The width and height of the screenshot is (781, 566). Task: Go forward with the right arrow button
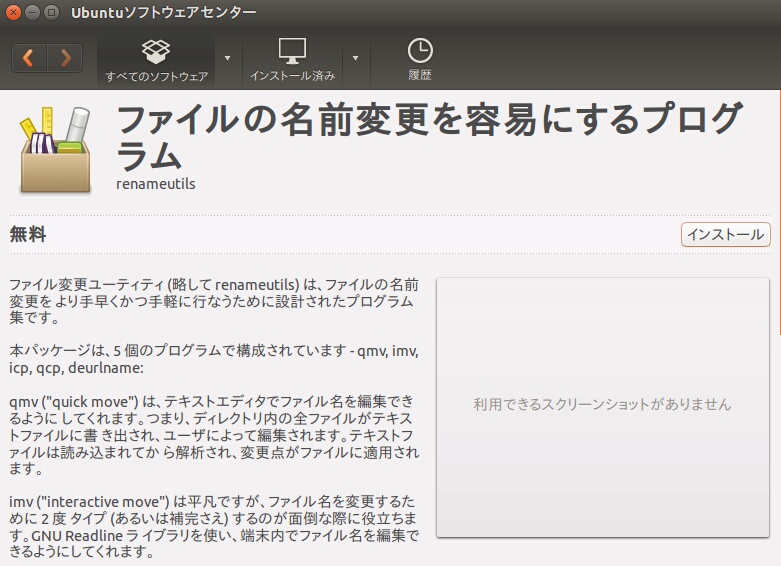click(65, 58)
